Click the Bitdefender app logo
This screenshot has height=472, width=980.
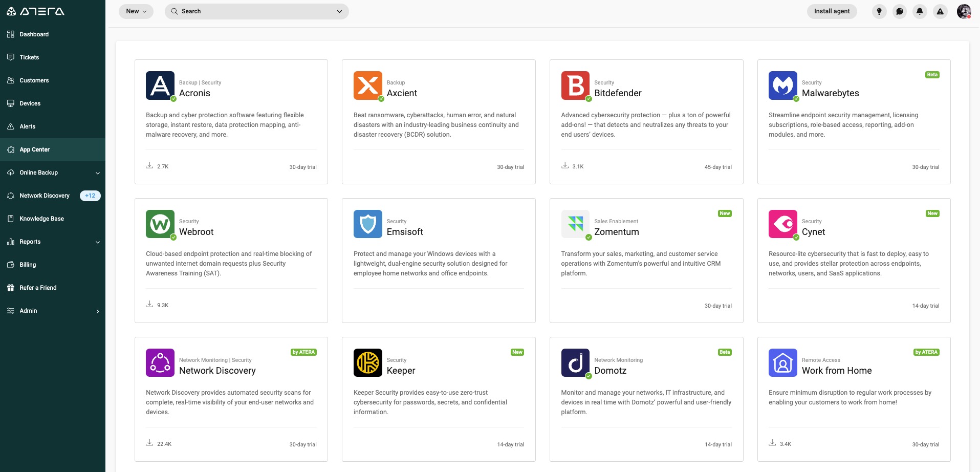click(575, 85)
